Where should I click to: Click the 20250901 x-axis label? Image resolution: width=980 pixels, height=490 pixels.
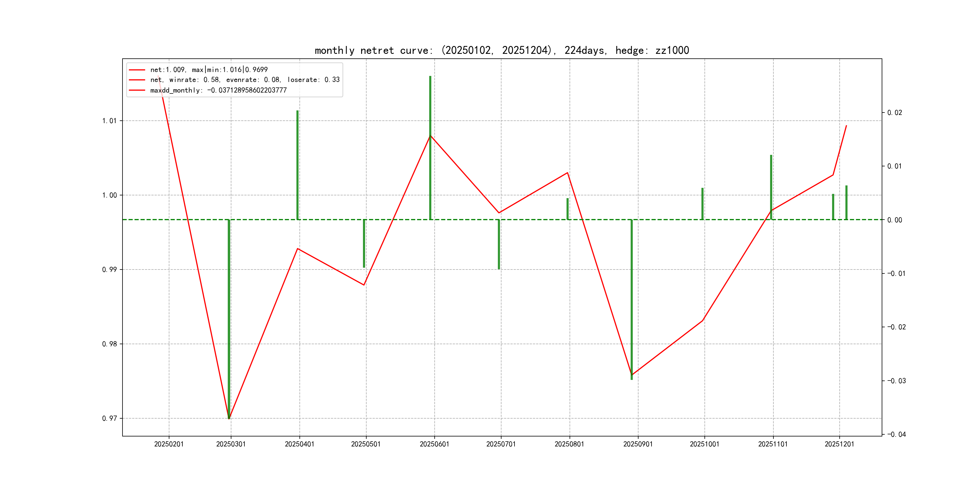[x=638, y=444]
